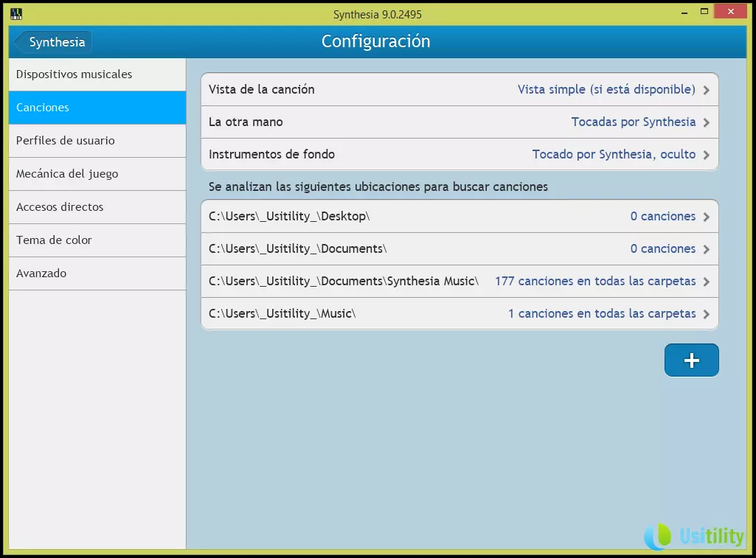Click the plus icon to add a folder

coord(691,360)
